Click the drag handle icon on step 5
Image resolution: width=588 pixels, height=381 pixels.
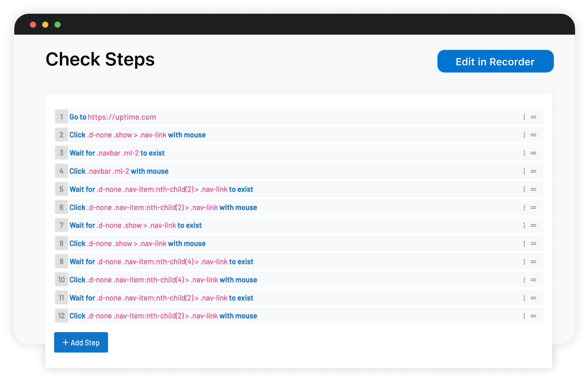coord(533,189)
